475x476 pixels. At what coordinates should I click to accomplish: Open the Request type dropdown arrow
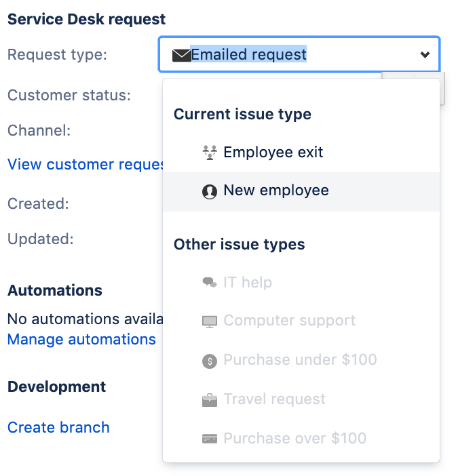click(425, 55)
